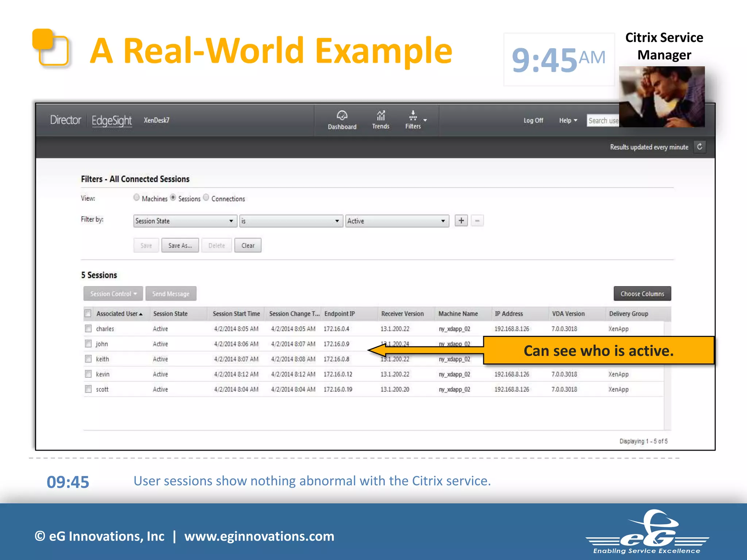This screenshot has height=560, width=747.
Task: Add a filter with the plus button
Action: pyautogui.click(x=461, y=221)
